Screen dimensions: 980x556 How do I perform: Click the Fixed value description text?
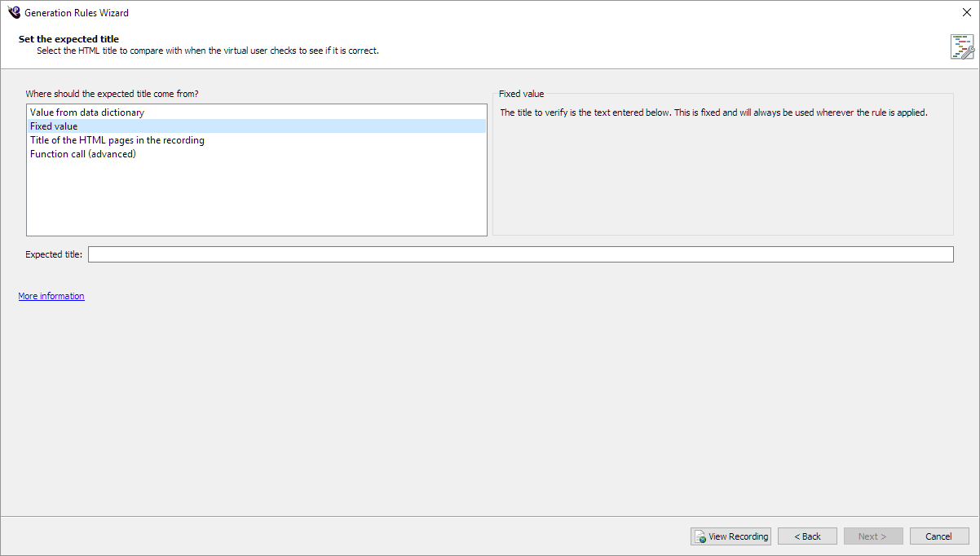coord(713,113)
